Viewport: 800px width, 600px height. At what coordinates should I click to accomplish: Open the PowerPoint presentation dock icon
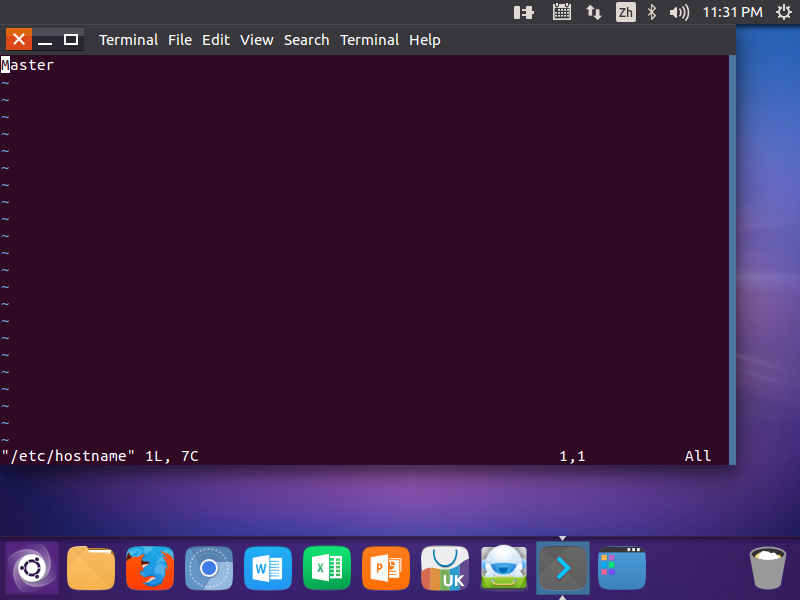tap(386, 568)
